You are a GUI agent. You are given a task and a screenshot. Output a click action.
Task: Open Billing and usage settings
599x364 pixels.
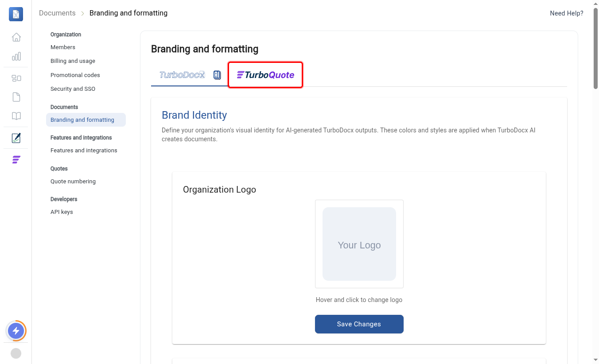pyautogui.click(x=73, y=61)
